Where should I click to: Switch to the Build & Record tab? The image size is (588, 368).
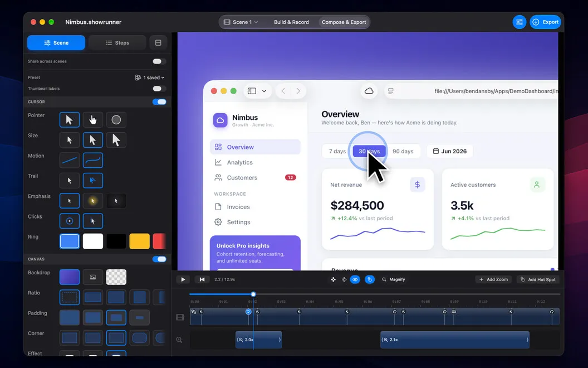(291, 22)
